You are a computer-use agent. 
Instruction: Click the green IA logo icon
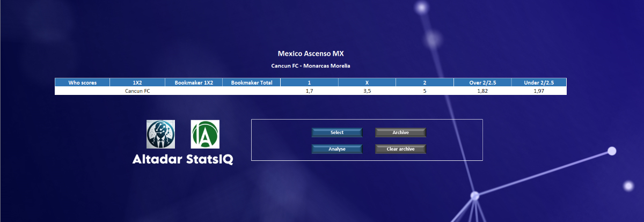coord(205,134)
